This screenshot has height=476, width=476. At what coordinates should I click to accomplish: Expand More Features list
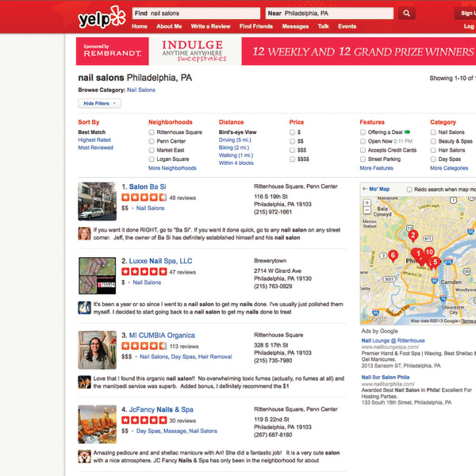coord(376,168)
